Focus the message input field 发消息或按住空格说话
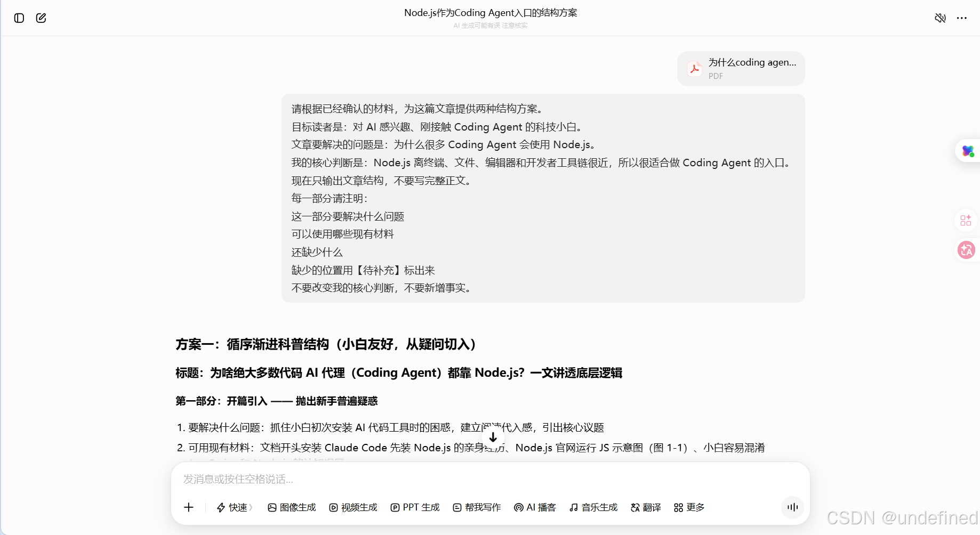980x535 pixels. 489,479
